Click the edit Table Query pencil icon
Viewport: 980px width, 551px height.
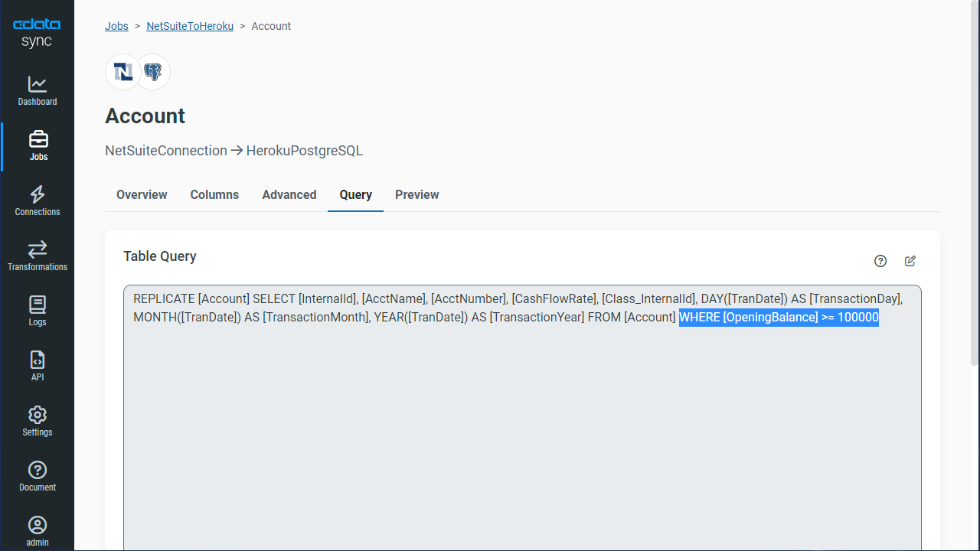(910, 261)
